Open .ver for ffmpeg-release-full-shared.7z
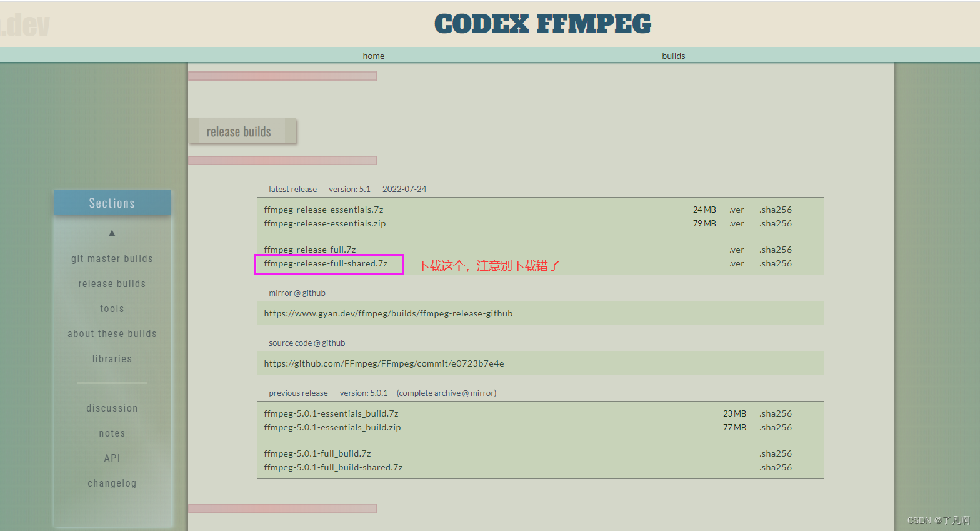Screen dimensions: 980x531 [x=737, y=263]
